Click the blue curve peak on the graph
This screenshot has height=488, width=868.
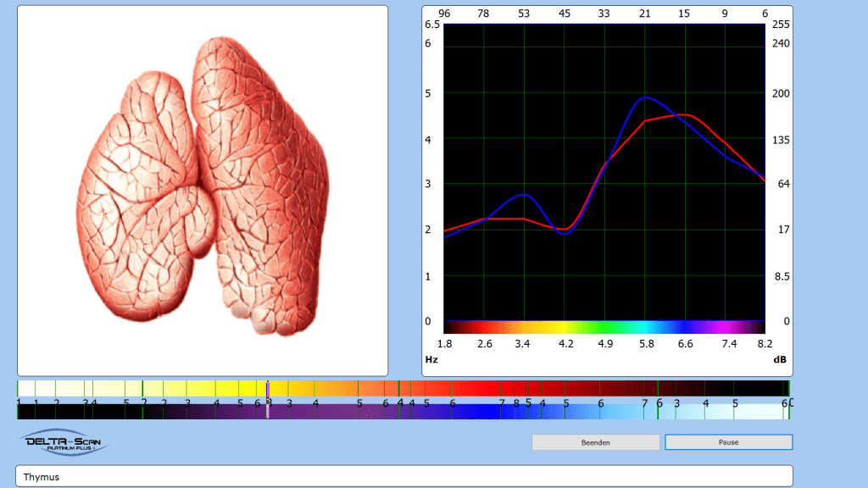tap(645, 97)
